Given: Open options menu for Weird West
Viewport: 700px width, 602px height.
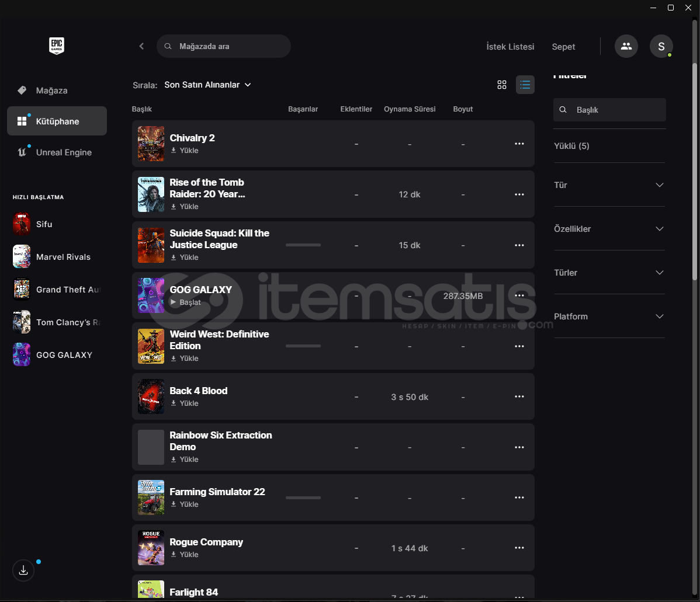Looking at the screenshot, I should tap(519, 346).
